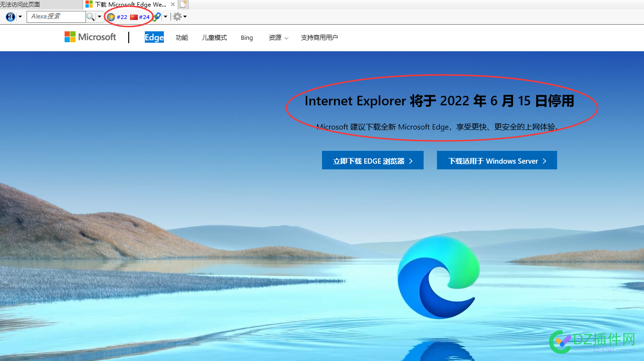Click the Alexa toolbar logo icon
Screen dimensions: 644x361
pyautogui.click(x=10, y=17)
